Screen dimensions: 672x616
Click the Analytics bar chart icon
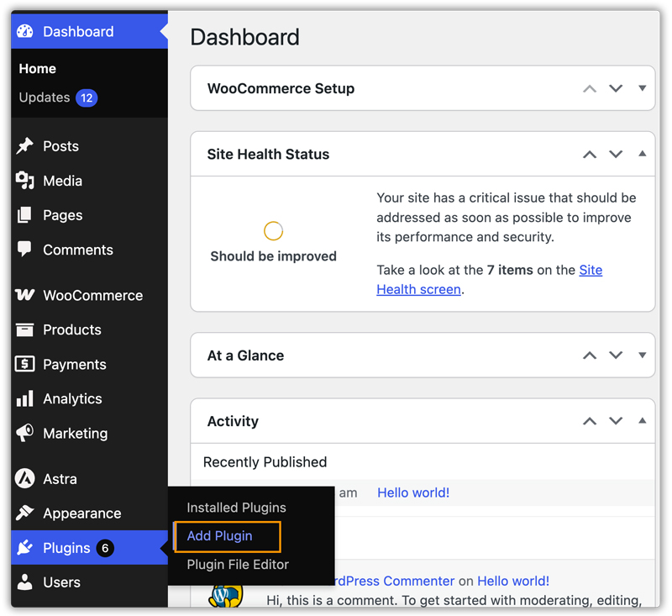coord(25,398)
